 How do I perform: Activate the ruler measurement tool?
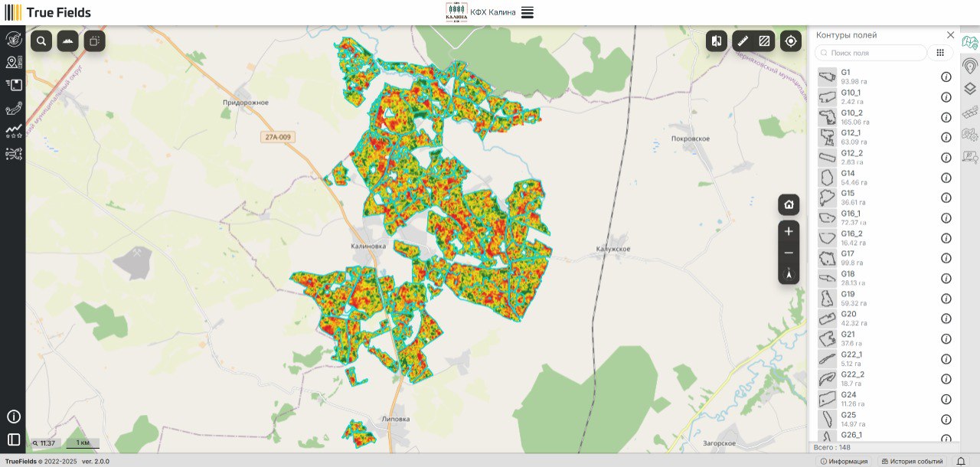(742, 41)
